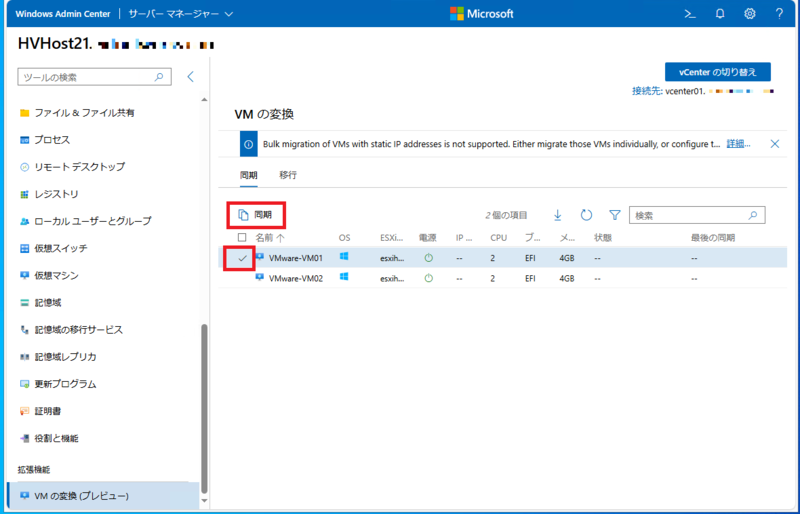
Task: Focus the 検索 field above VM list
Action: [x=697, y=215]
